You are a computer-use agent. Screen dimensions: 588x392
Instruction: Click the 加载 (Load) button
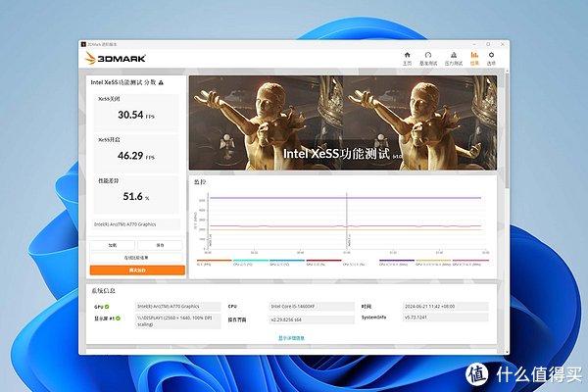click(x=113, y=245)
